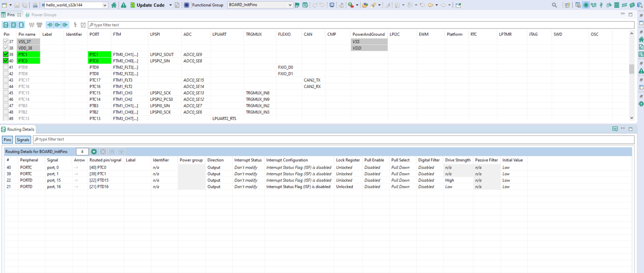Click the green add route plus icon

(94, 152)
